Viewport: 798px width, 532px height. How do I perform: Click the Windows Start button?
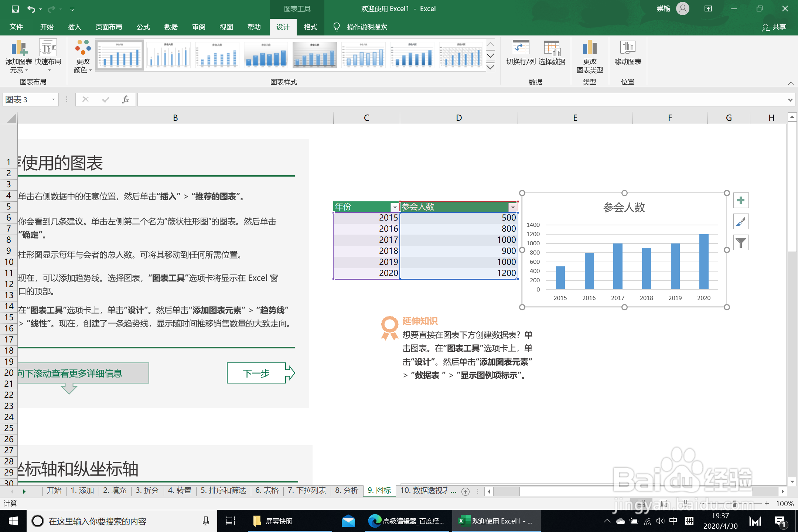13,521
